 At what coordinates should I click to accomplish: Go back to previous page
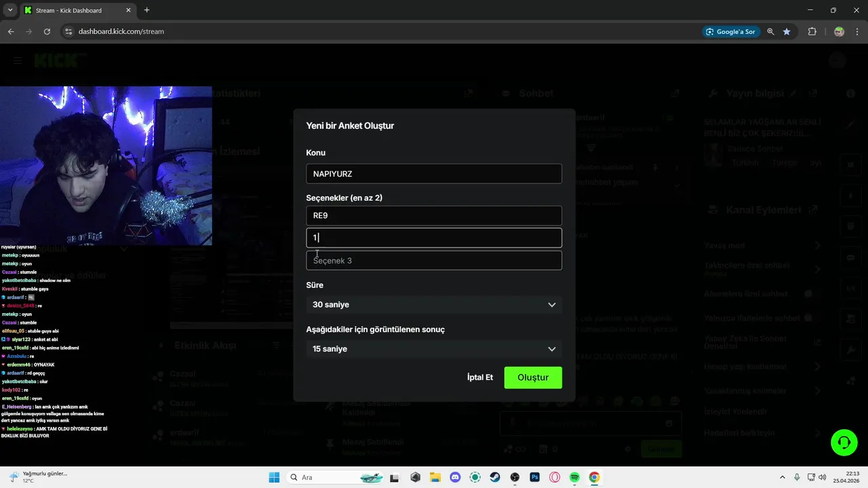11,31
